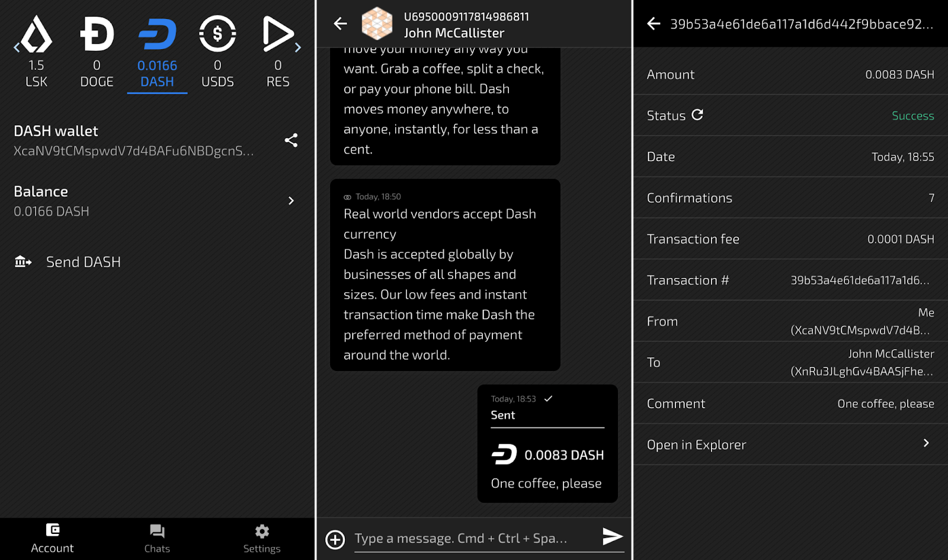The height and width of the screenshot is (560, 948).
Task: Click the Real world vendors message
Action: tap(445, 275)
